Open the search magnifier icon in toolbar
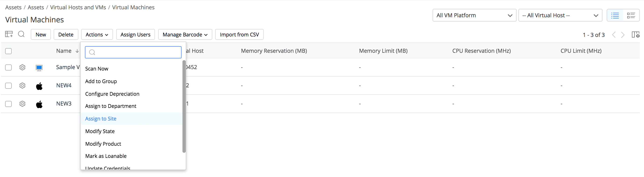Screen dimensions: 644x177 [x=21, y=34]
